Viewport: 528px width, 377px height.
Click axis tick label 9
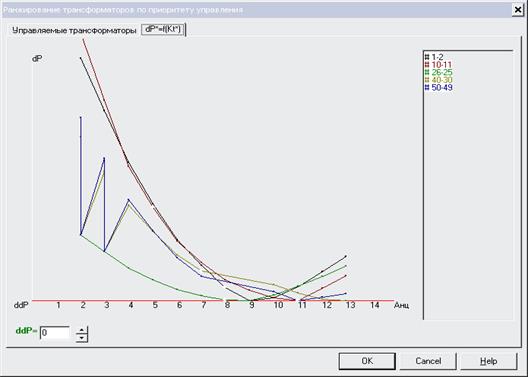pos(252,305)
